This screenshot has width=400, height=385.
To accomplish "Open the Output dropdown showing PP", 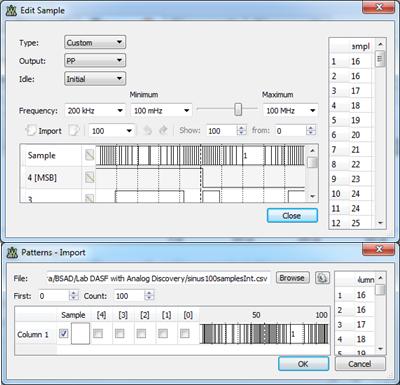I will tap(95, 61).
